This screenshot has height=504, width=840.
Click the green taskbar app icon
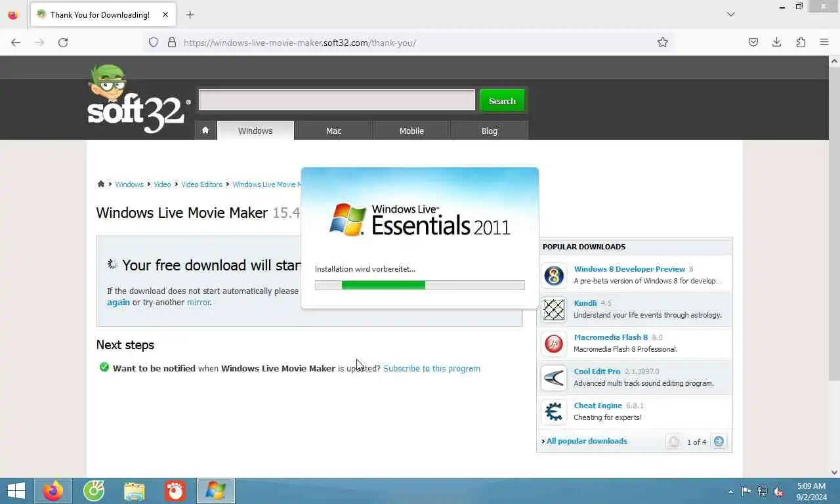[x=94, y=491]
